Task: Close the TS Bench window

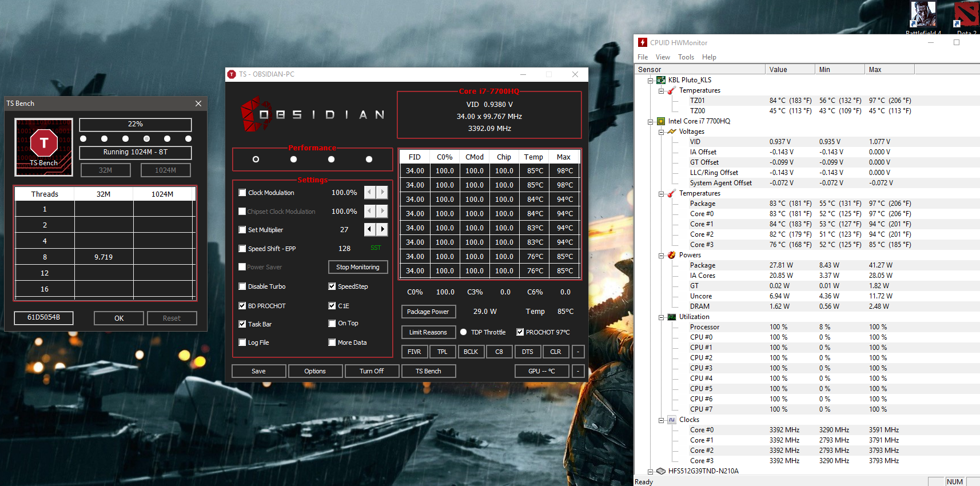Action: tap(198, 103)
